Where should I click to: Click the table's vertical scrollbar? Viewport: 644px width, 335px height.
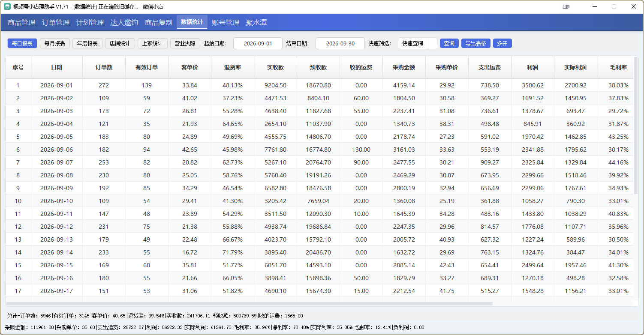(x=636, y=126)
